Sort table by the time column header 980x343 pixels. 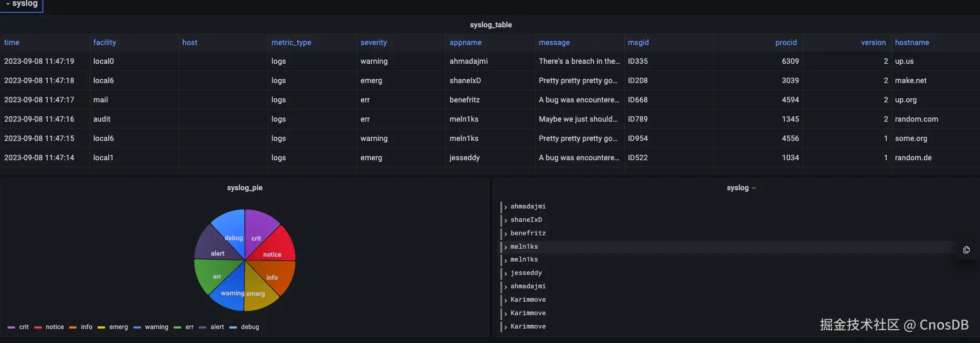[x=12, y=42]
